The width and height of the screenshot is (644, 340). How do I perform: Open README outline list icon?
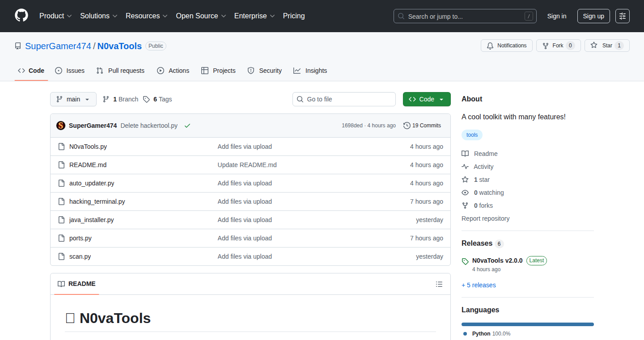[x=439, y=284]
